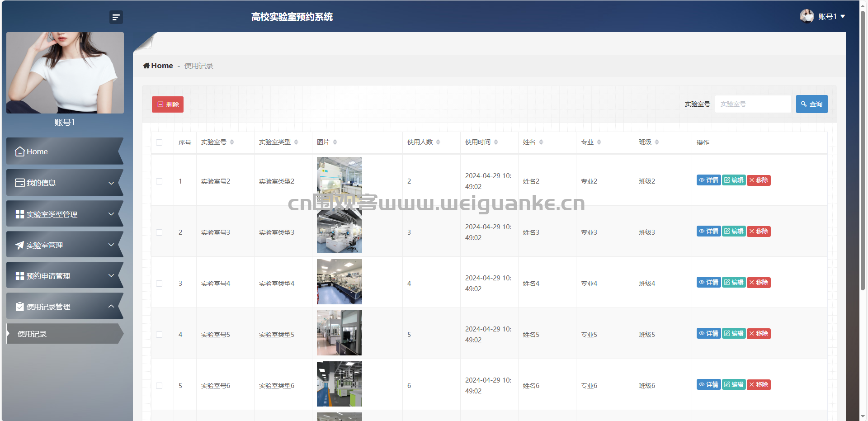Click the scrollbar down arrow at bottom right
This screenshot has height=421, width=868.
click(x=863, y=416)
